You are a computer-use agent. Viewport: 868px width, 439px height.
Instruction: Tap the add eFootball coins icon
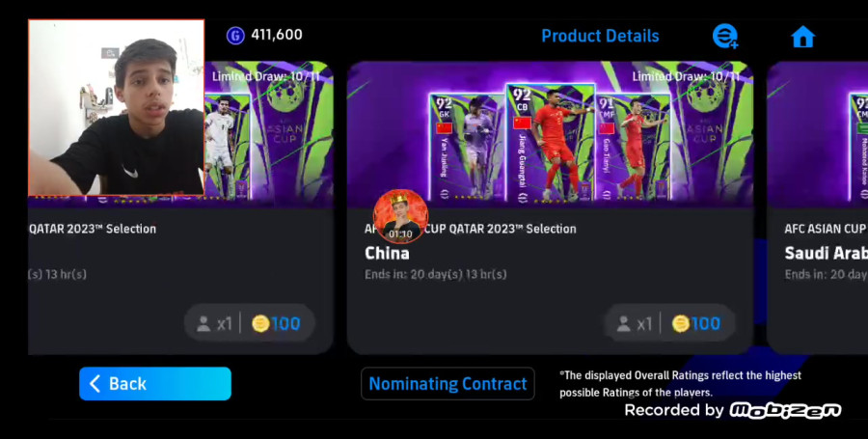click(x=724, y=37)
